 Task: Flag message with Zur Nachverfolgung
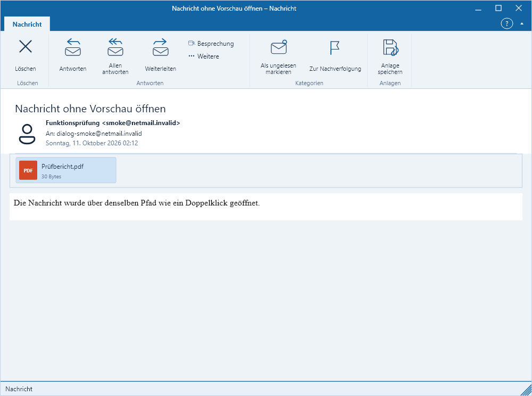coord(335,54)
